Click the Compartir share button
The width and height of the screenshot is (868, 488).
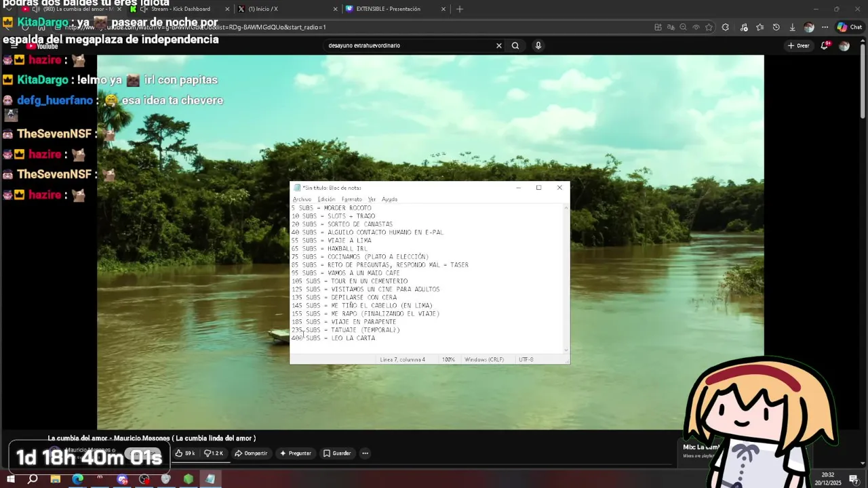pos(251,453)
